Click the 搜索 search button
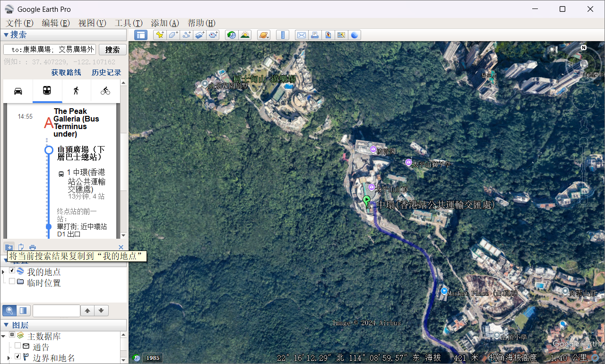The image size is (605, 364). click(x=112, y=50)
